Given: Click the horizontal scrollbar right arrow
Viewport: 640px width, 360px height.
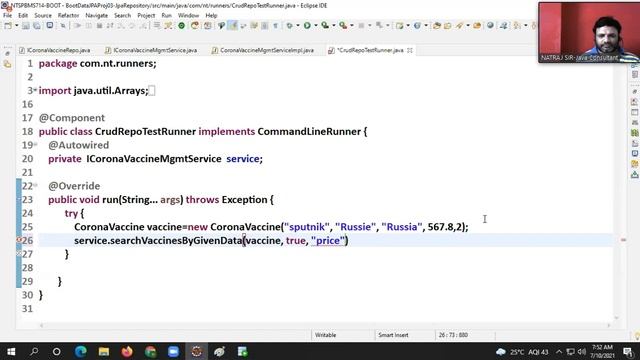Looking at the screenshot, I should pos(609,325).
